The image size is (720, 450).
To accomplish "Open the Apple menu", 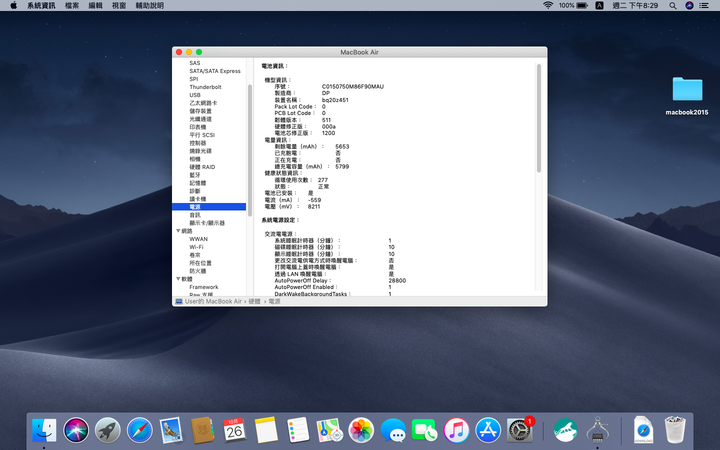I will click(x=13, y=6).
